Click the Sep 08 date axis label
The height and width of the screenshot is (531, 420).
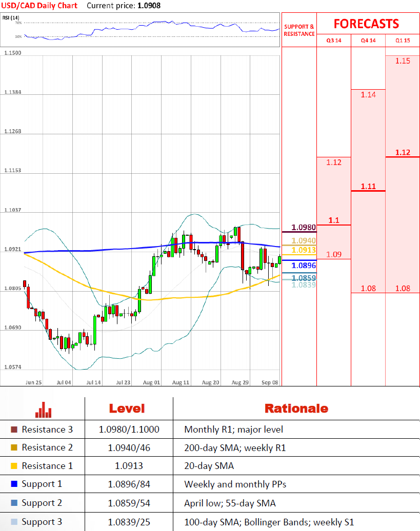click(270, 382)
